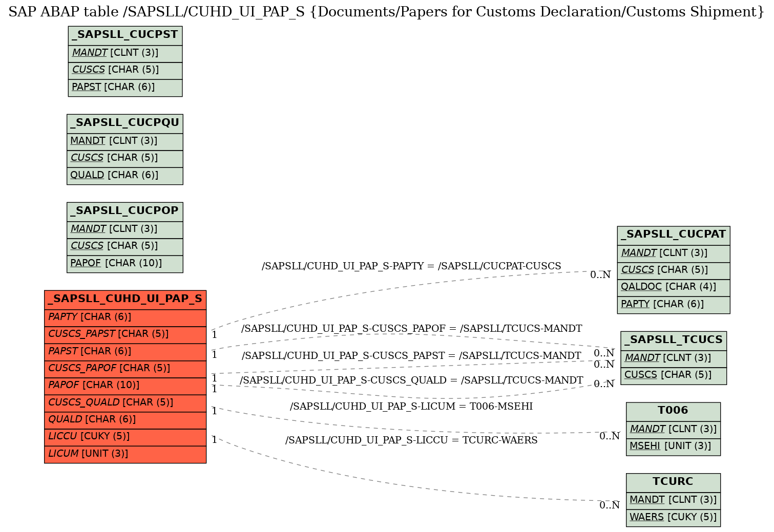The width and height of the screenshot is (774, 532).
Task: Select CUSCS_QUALD [CHAR (5)] field
Action: 125,403
